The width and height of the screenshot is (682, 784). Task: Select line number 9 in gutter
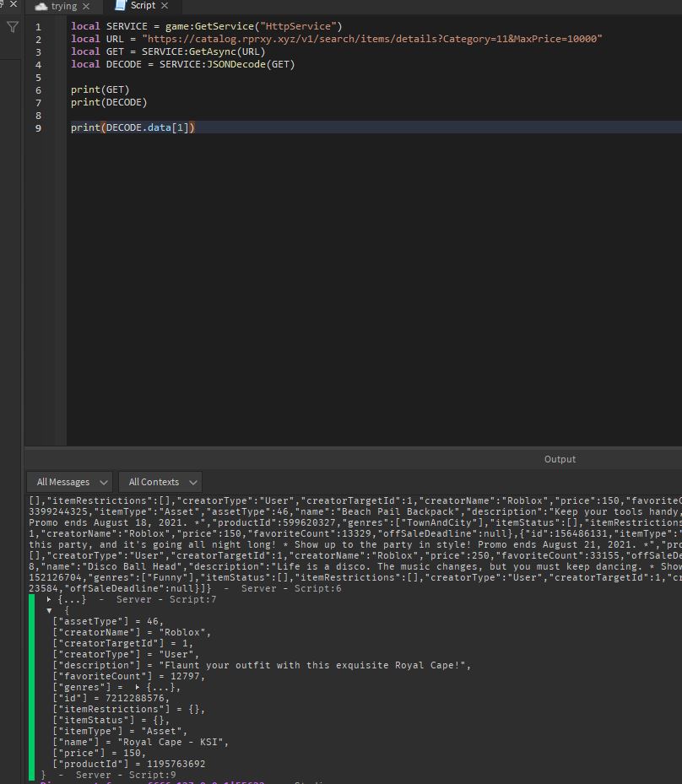coord(38,128)
